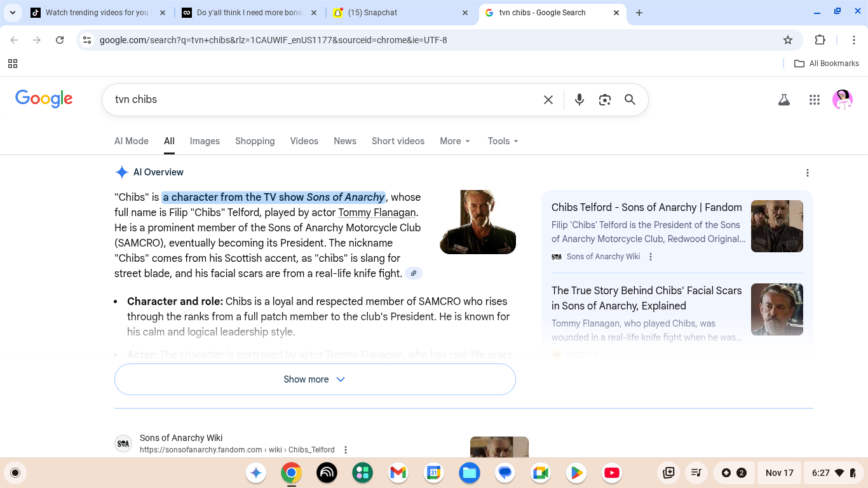The width and height of the screenshot is (868, 488).
Task: Click the Chibs character thumbnail image
Action: [x=477, y=222]
